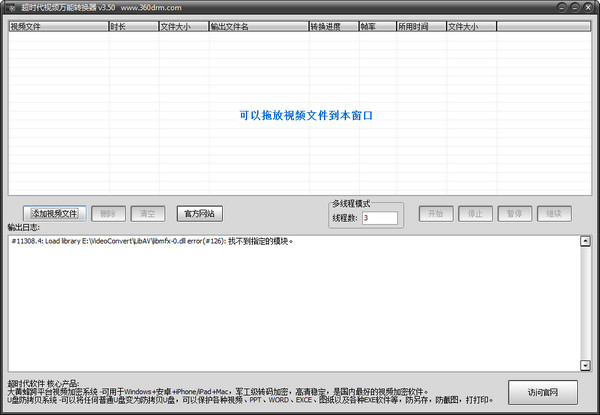
Task: Click the app icon in title bar
Action: pyautogui.click(x=9, y=7)
